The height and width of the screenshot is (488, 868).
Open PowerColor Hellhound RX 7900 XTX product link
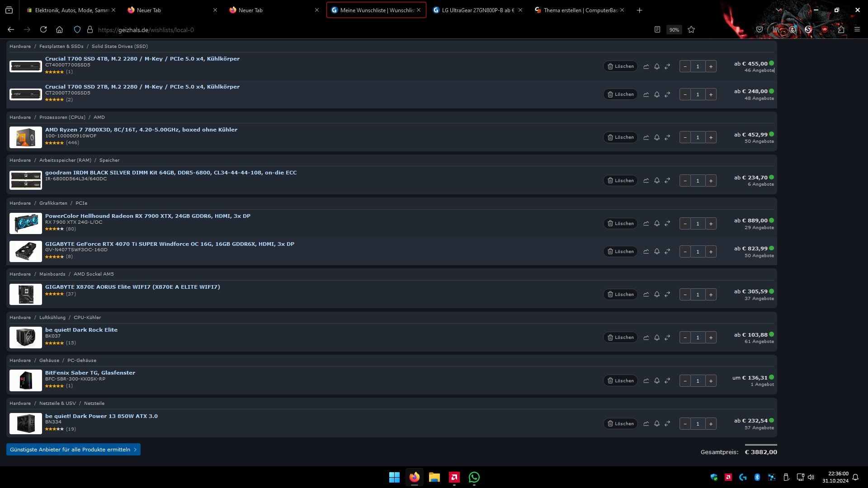pos(147,216)
